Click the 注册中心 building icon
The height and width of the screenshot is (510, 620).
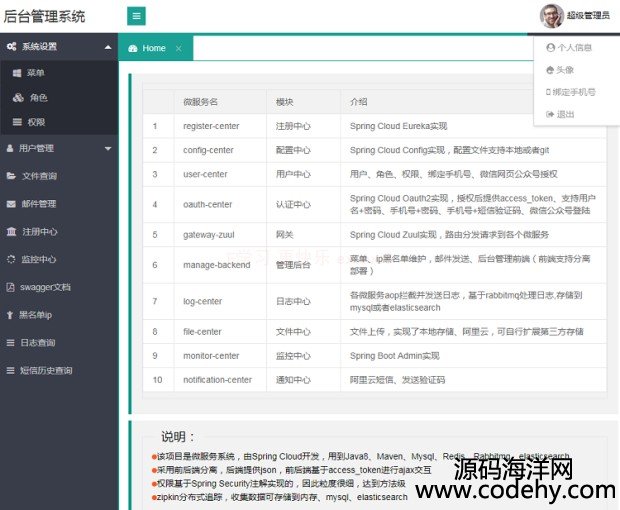coord(11,231)
